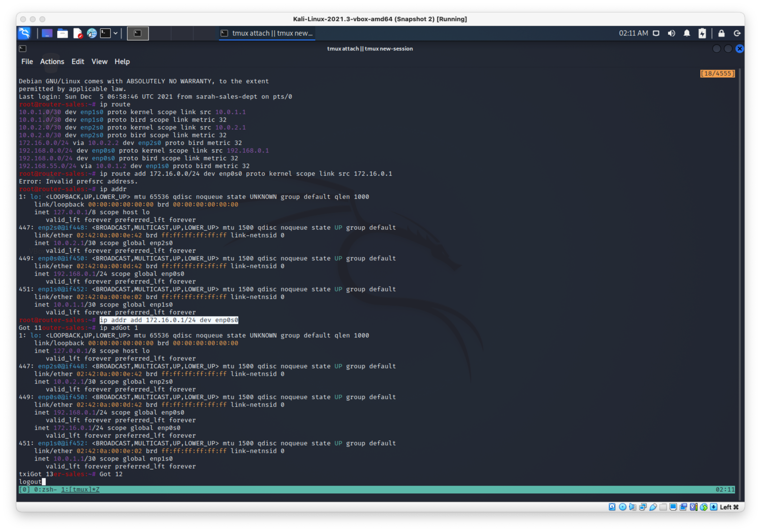Viewport: 761px width, 532px height.
Task: Open VirtualBox audio settings indicator
Action: pyautogui.click(x=632, y=507)
